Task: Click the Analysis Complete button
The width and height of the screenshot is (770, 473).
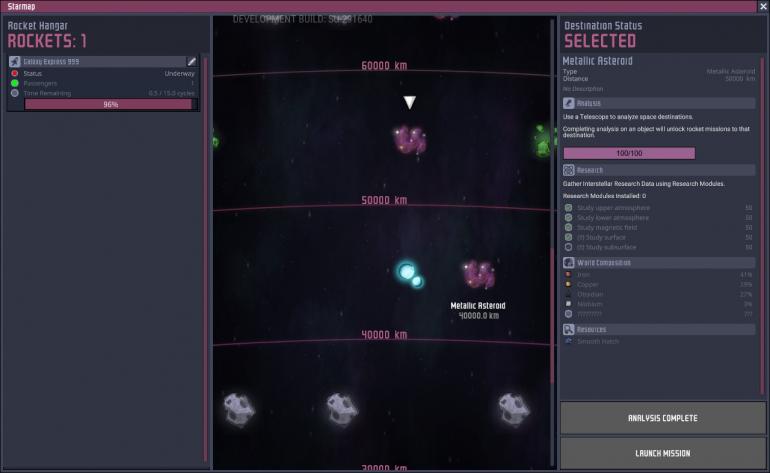Action: coord(663,418)
